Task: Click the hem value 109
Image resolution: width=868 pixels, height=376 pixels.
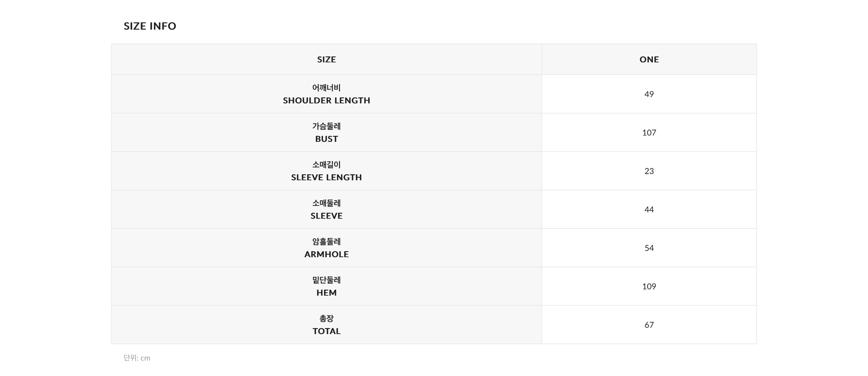Action: (x=649, y=286)
